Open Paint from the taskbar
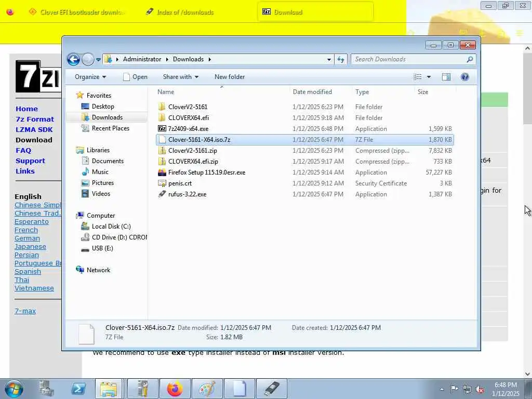 [207, 389]
